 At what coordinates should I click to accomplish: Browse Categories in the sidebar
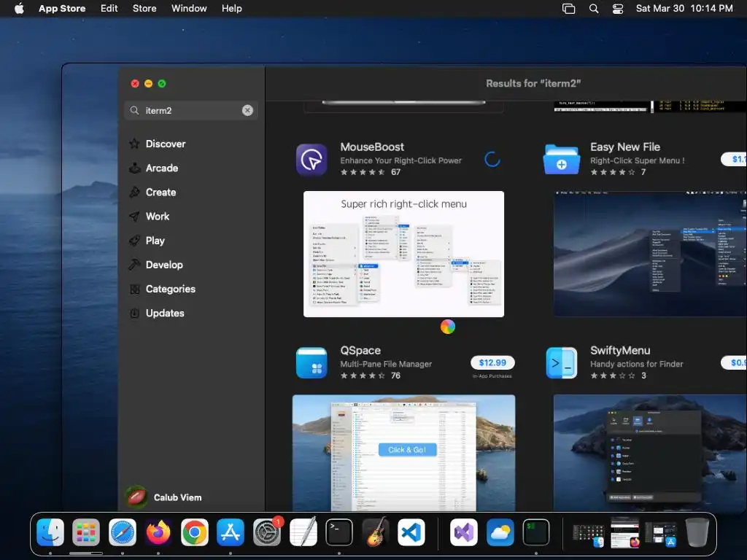click(x=162, y=289)
